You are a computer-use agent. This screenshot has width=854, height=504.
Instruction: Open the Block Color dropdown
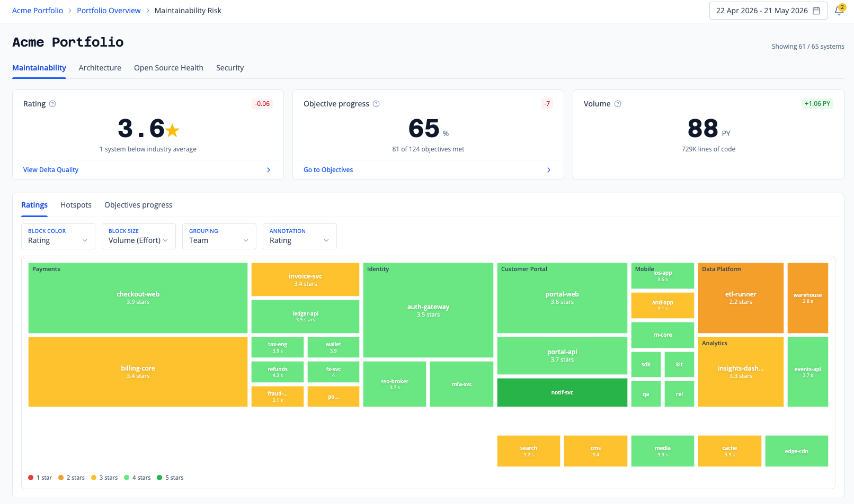(58, 236)
